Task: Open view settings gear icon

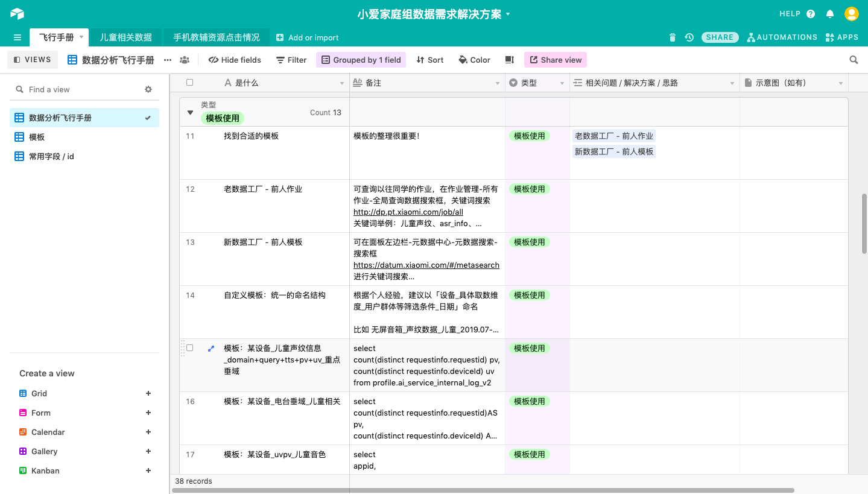Action: point(148,89)
